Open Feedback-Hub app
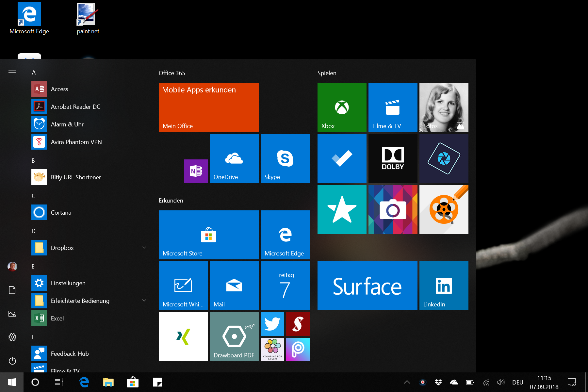Viewport: 588px width, 392px height. 89,353
